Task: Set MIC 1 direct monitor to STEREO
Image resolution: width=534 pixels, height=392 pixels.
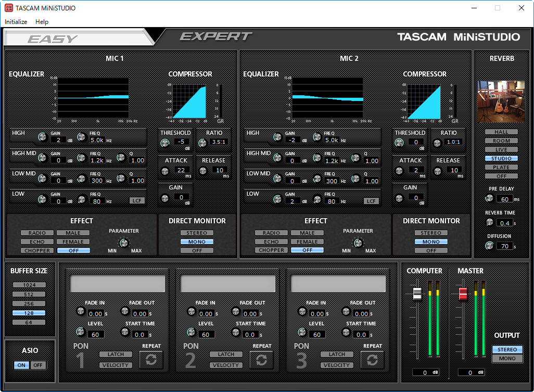Action: pos(197,233)
